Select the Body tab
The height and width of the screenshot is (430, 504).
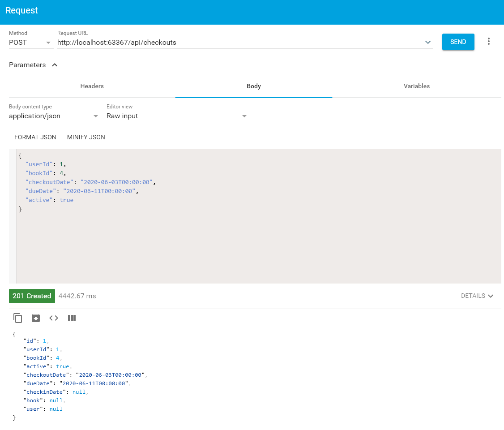[x=253, y=86]
